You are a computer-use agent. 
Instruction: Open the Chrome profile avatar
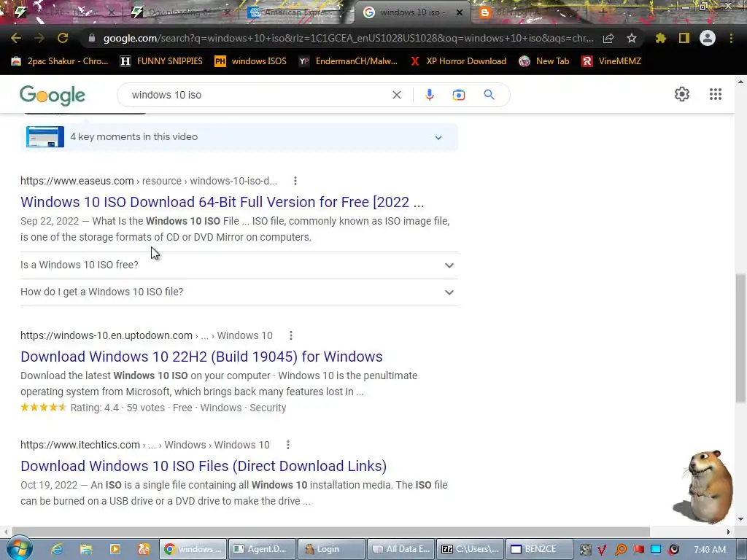tap(708, 38)
